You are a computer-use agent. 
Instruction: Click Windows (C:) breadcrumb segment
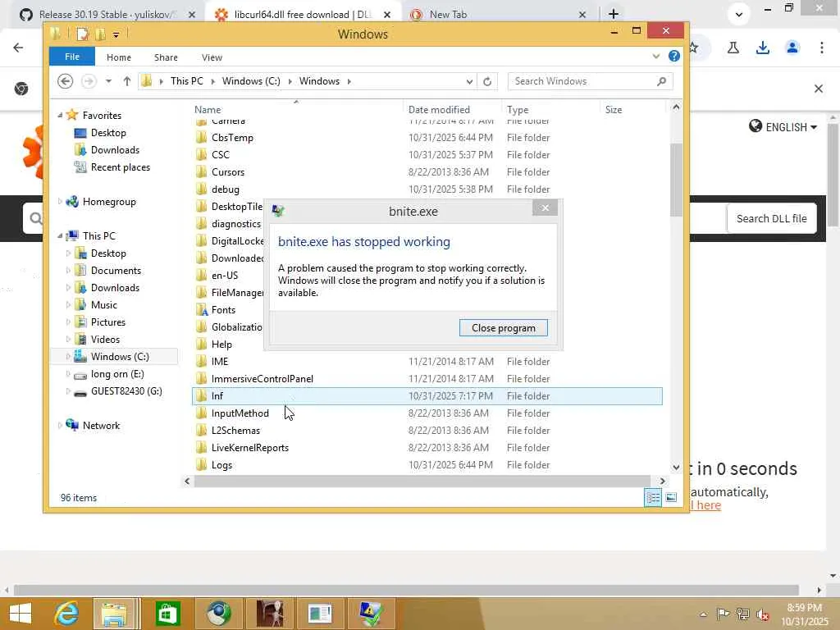coord(251,81)
